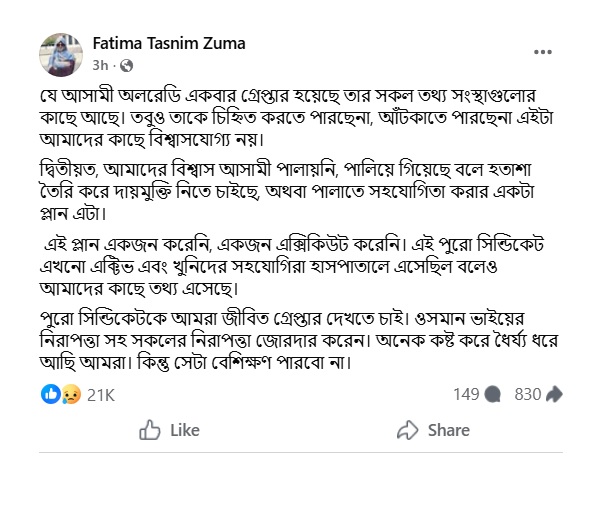Open the profile picture of the poster
This screenshot has height=505, width=601.
(x=60, y=53)
